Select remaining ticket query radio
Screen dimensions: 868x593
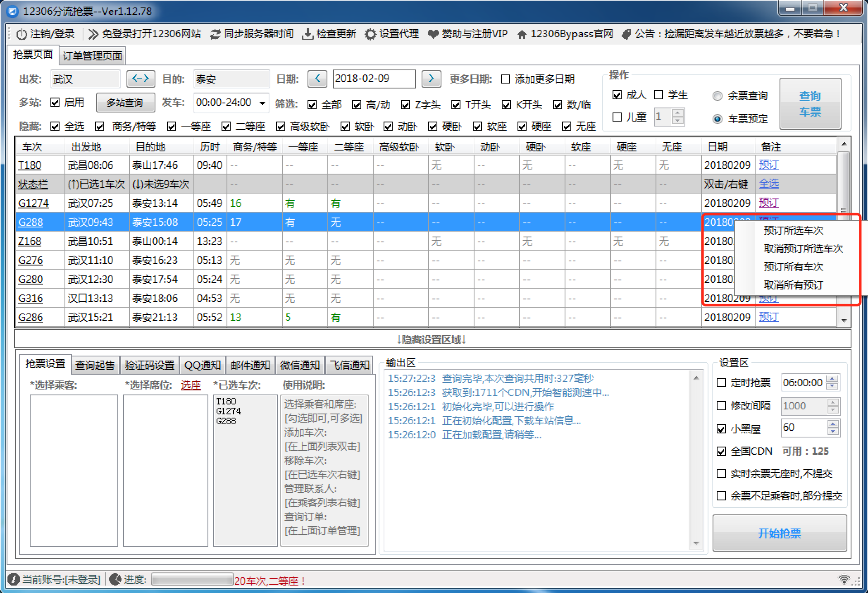[718, 96]
